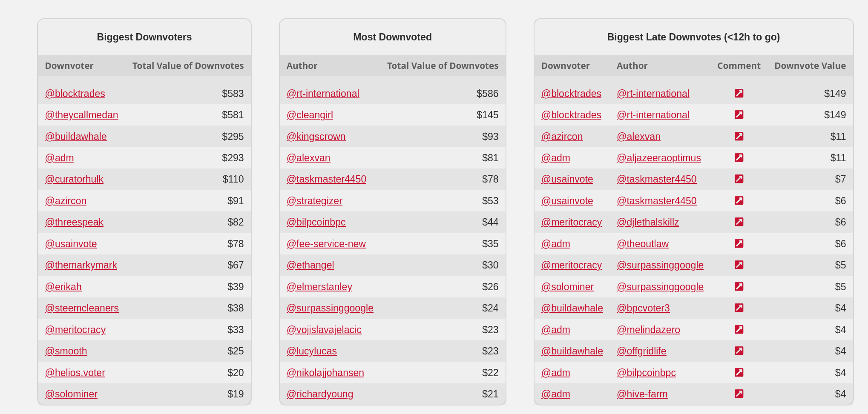Open comment icon in the @melindazero row
868x414 pixels.
739,330
